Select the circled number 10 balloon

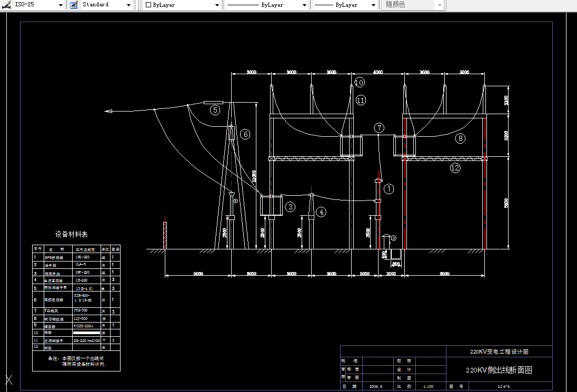tap(359, 83)
